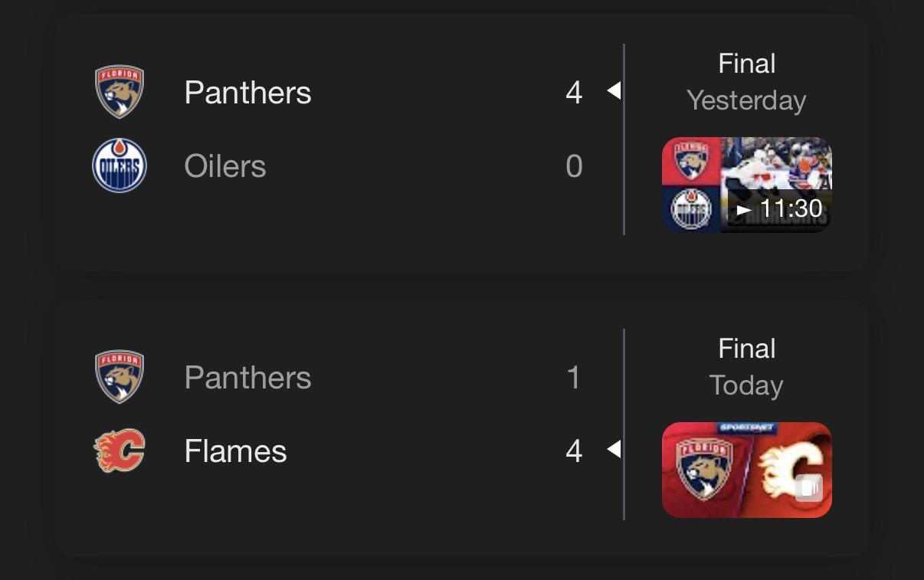Click the Panthers crest logo in top game card
Viewport: 924px width, 580px height.
click(119, 90)
